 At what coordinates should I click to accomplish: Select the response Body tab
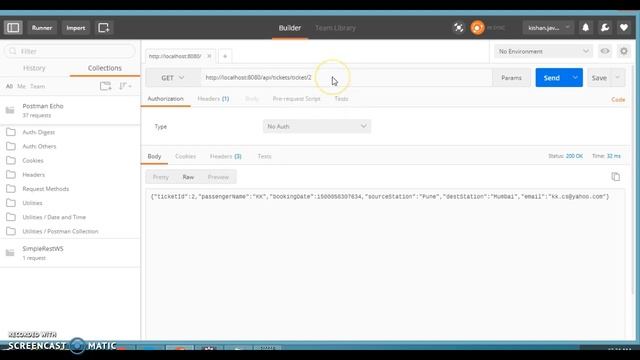pos(154,156)
